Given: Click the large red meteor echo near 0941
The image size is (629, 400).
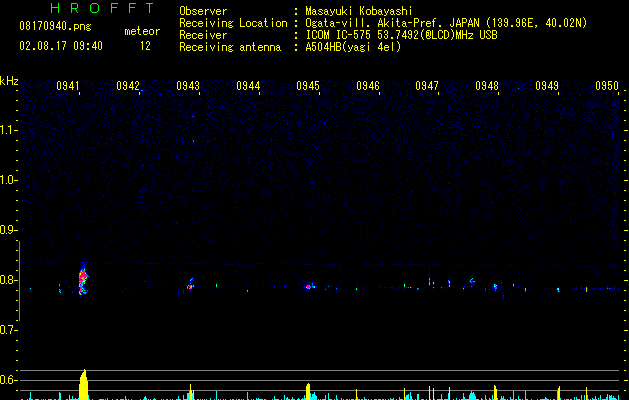Looking at the screenshot, I should coord(83,280).
